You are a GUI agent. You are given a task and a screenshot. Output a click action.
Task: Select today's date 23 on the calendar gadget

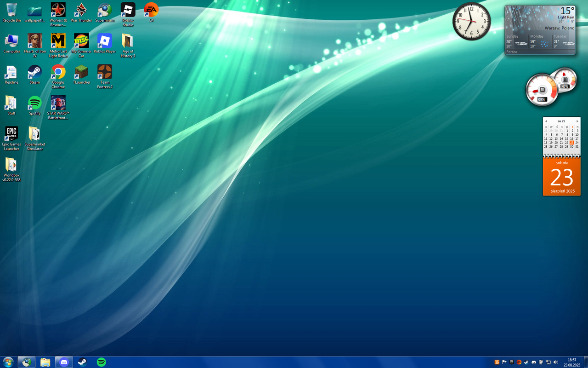571,143
